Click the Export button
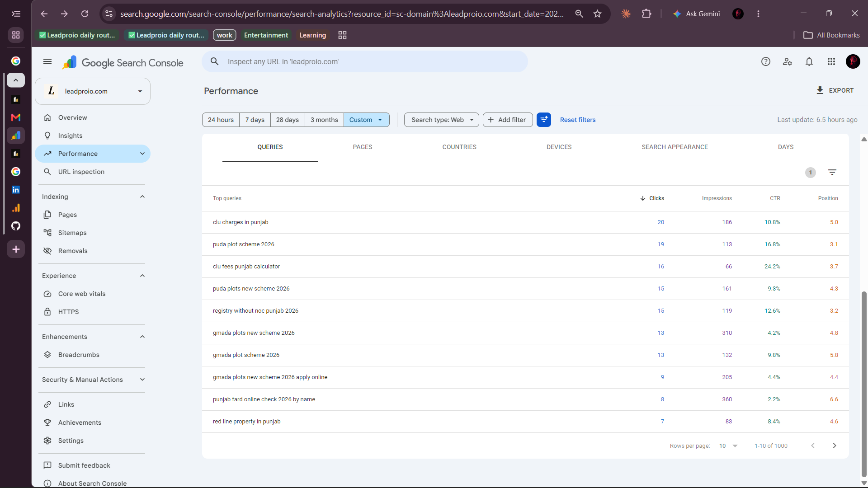868x488 pixels. coord(835,90)
